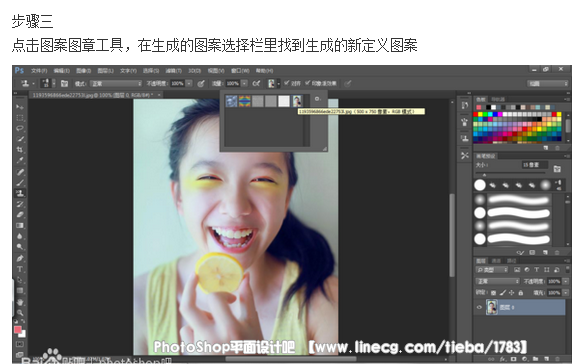Select the Eraser tool

pyautogui.click(x=20, y=215)
